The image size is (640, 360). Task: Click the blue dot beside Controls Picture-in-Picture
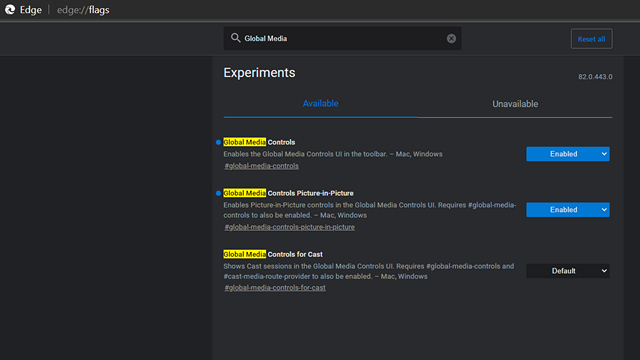pos(218,193)
